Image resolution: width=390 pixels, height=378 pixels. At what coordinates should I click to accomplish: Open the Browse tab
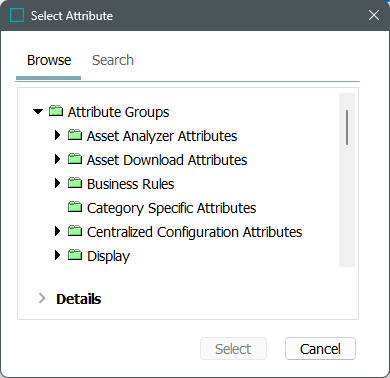click(x=49, y=60)
